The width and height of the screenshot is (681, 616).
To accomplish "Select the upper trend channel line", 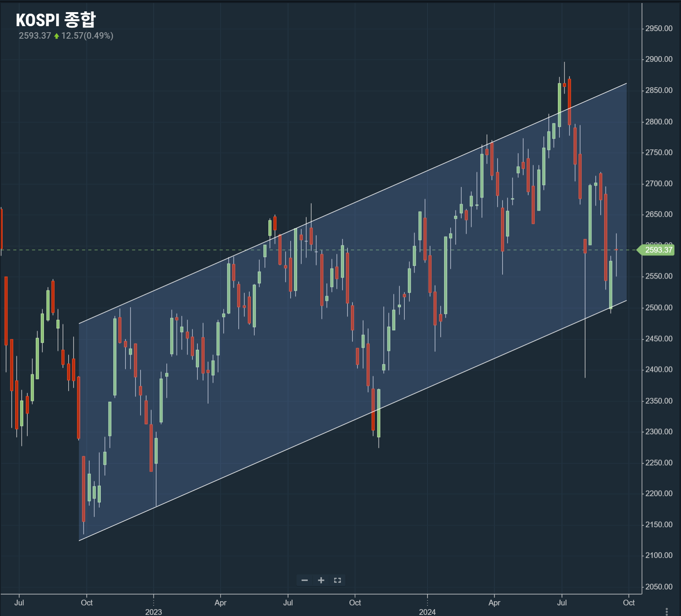I will click(x=352, y=203).
